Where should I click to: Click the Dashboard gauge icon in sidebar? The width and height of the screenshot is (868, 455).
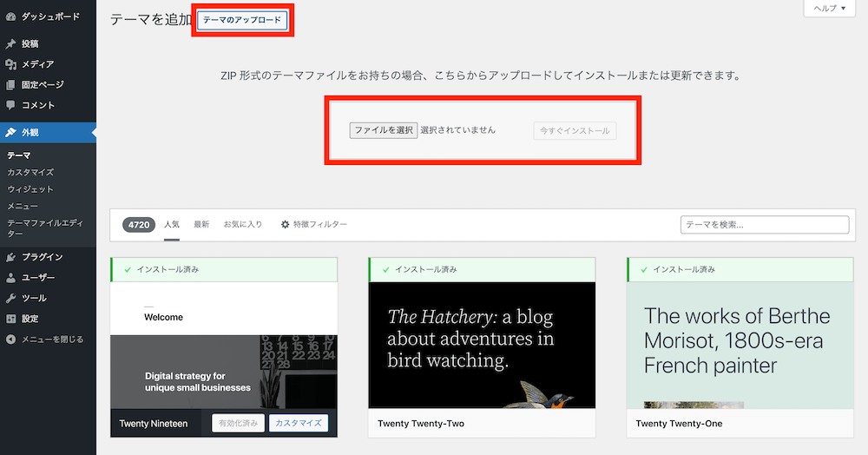coord(10,16)
